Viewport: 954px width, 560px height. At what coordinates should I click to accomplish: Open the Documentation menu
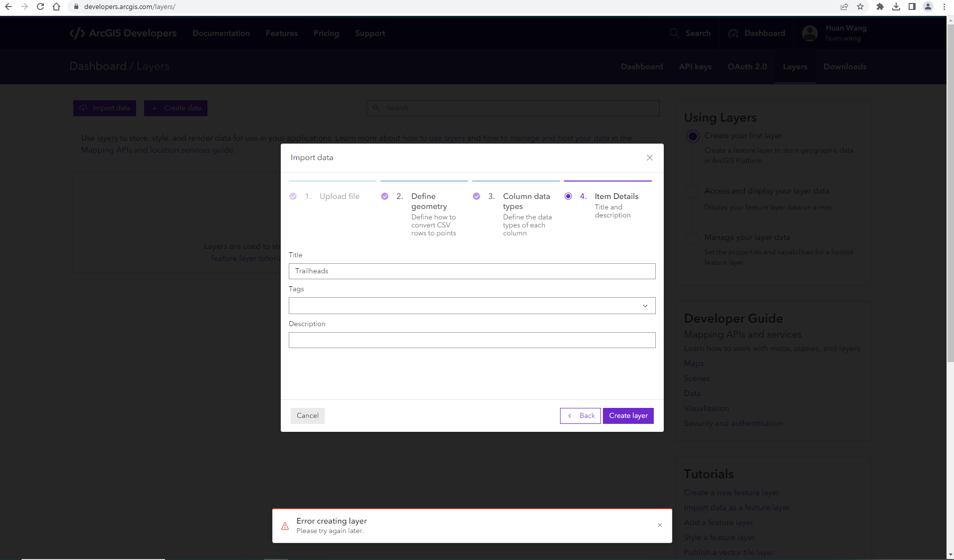pos(221,33)
